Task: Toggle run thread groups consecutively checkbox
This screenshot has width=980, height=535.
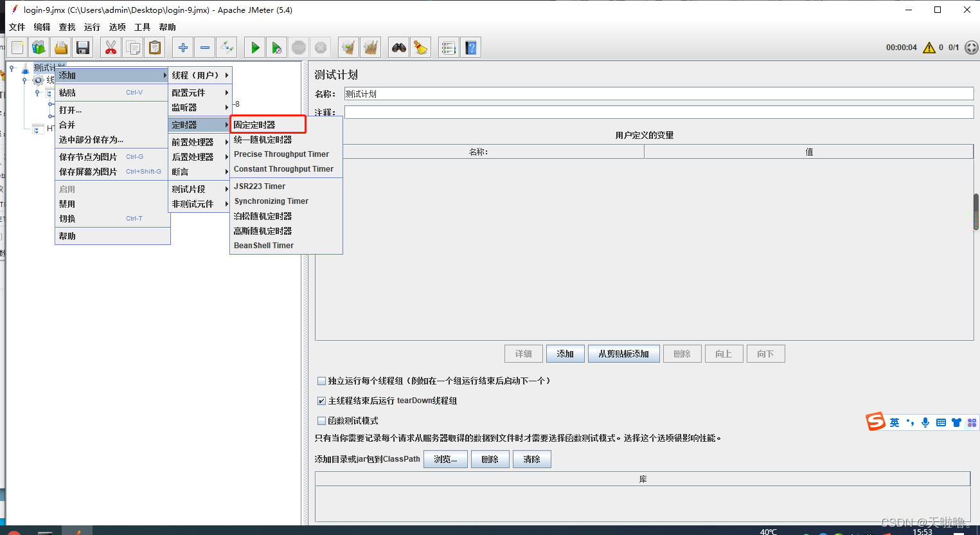Action: point(321,381)
